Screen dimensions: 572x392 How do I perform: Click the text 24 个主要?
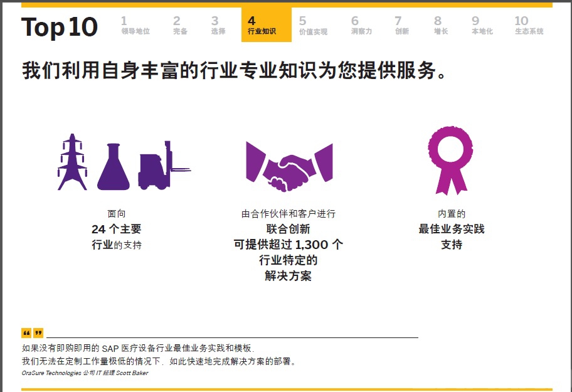[117, 229]
